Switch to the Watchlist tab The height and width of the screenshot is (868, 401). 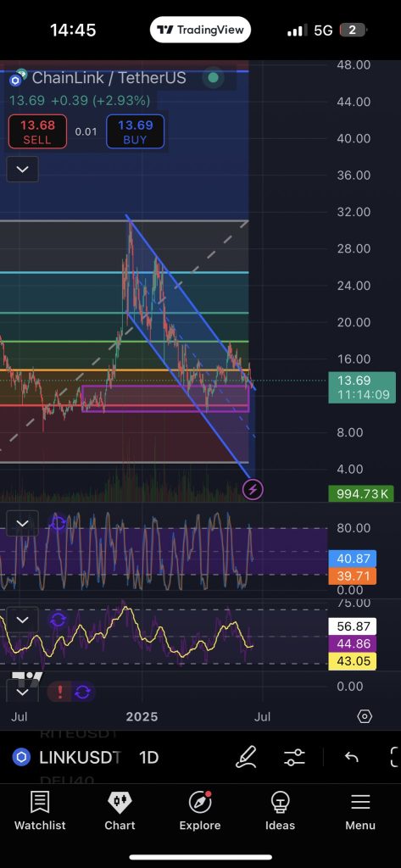tap(40, 811)
